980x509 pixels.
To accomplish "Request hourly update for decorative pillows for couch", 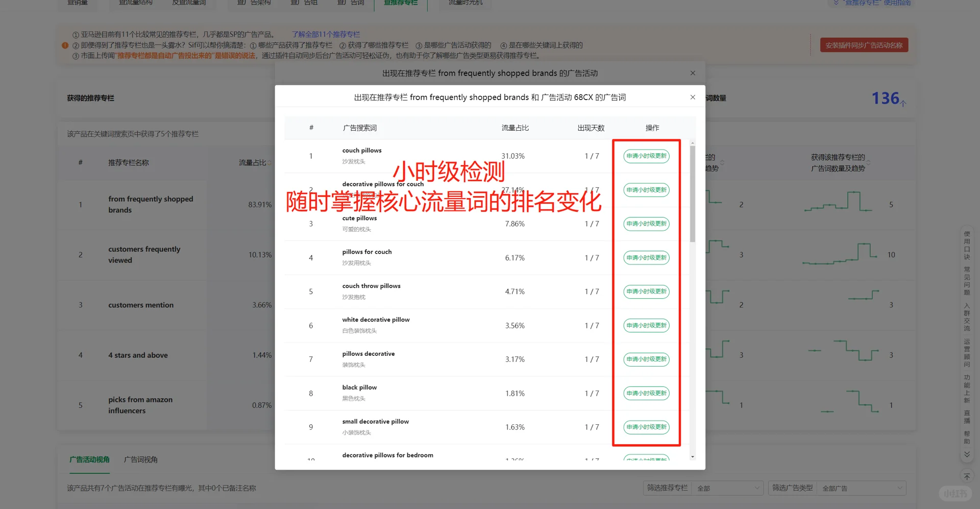I will click(x=646, y=190).
